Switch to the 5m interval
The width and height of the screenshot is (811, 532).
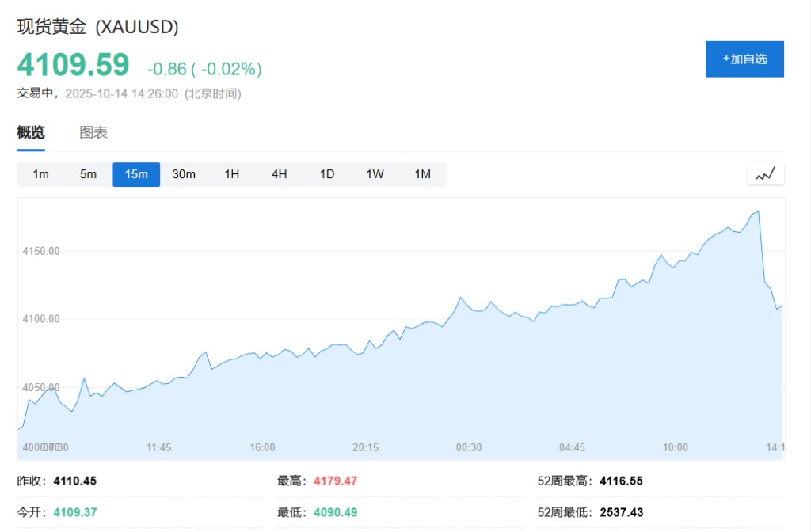89,174
